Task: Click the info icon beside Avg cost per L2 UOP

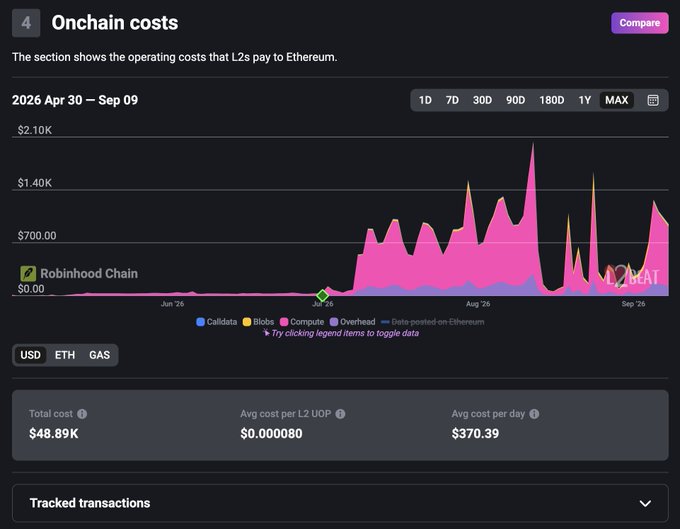Action: 340,414
